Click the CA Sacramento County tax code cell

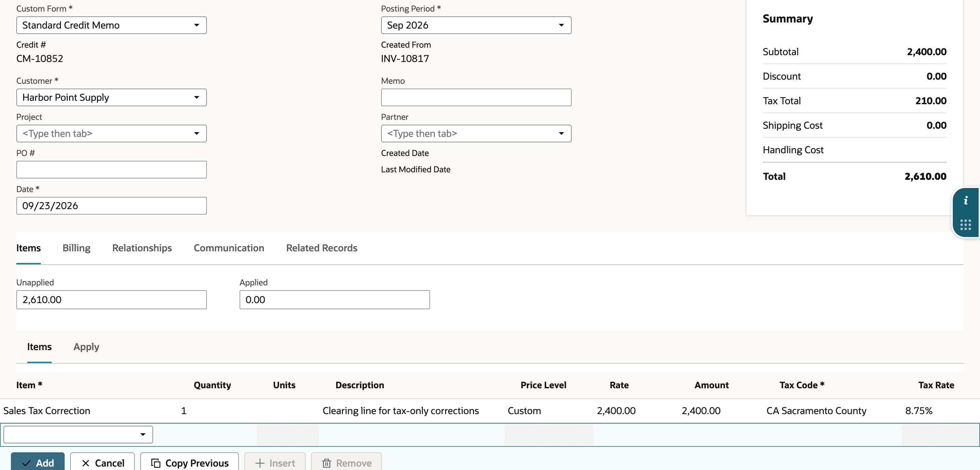[x=816, y=411]
